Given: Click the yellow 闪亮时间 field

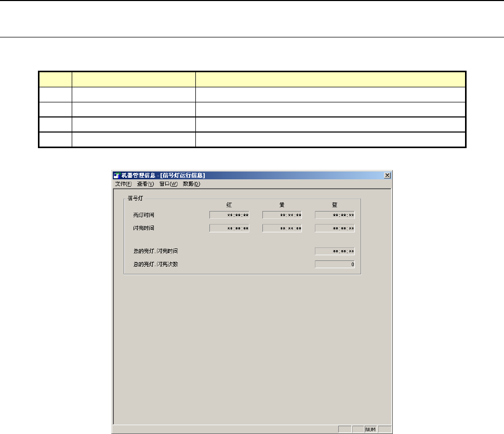Looking at the screenshot, I should tap(282, 228).
